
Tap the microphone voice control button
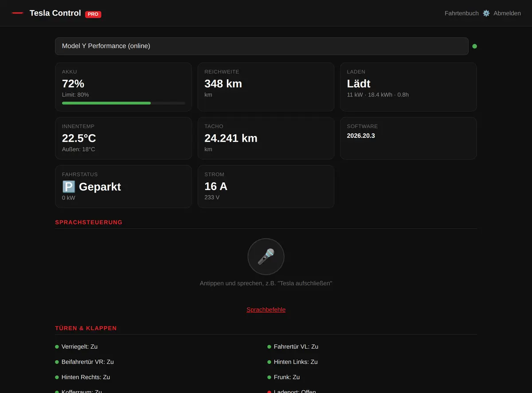[266, 257]
